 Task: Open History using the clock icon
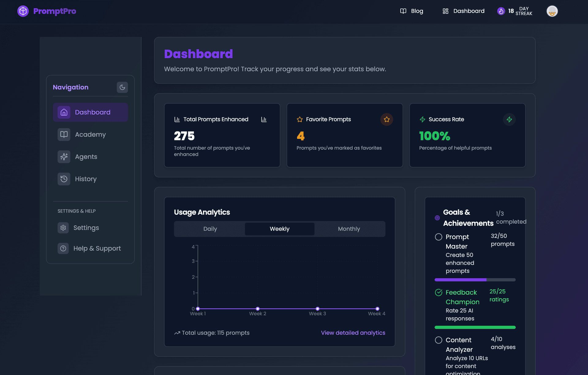pos(64,179)
